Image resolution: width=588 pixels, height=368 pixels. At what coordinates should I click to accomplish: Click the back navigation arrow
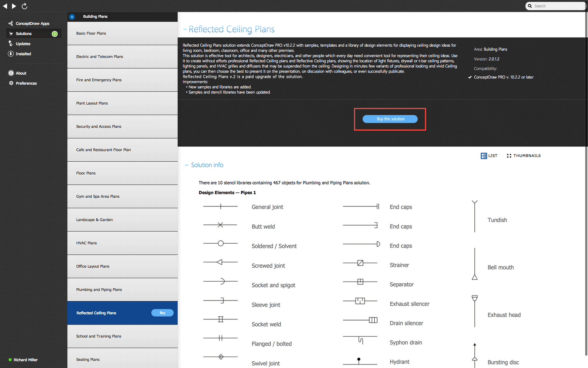[5, 6]
